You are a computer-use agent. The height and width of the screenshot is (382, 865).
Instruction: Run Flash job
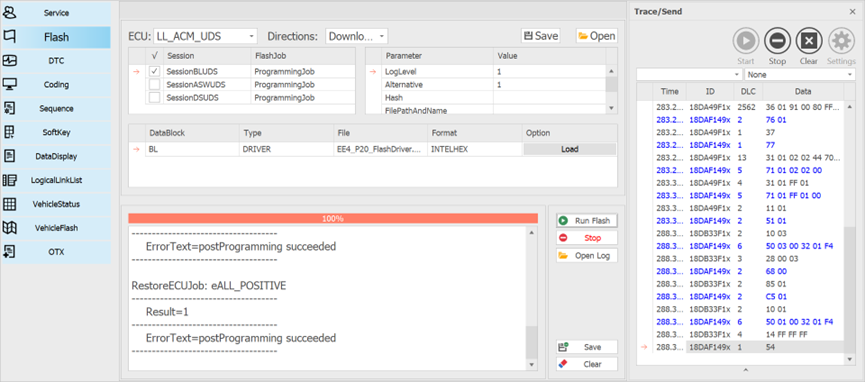coord(586,220)
